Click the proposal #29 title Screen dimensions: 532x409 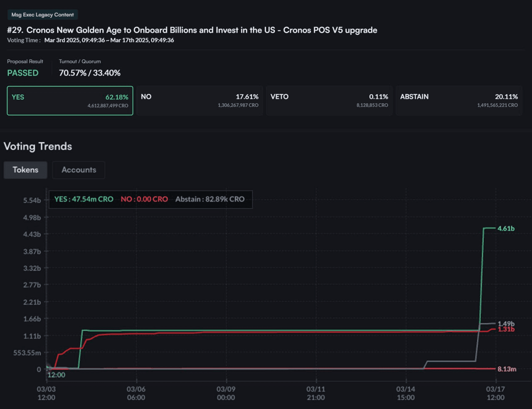[x=192, y=30]
